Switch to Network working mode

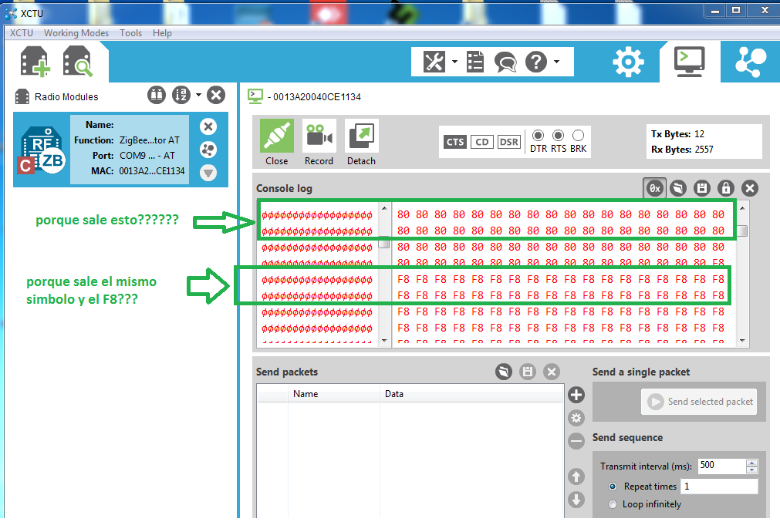[x=751, y=62]
